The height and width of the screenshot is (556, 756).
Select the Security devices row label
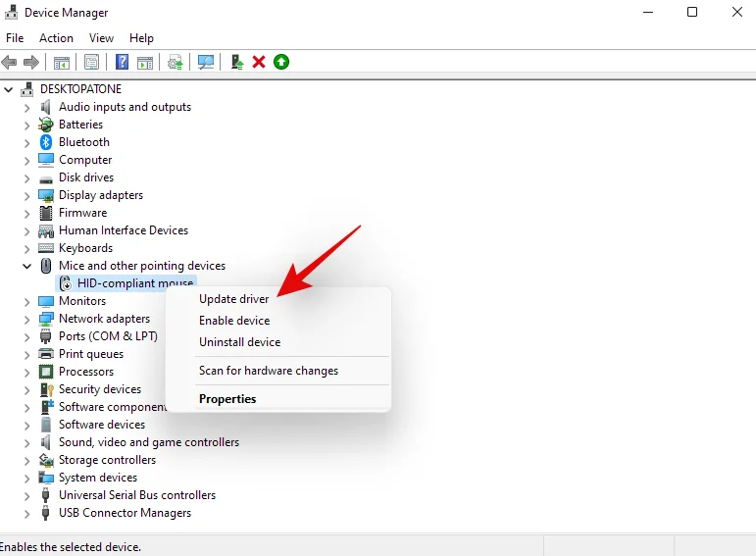coord(100,389)
